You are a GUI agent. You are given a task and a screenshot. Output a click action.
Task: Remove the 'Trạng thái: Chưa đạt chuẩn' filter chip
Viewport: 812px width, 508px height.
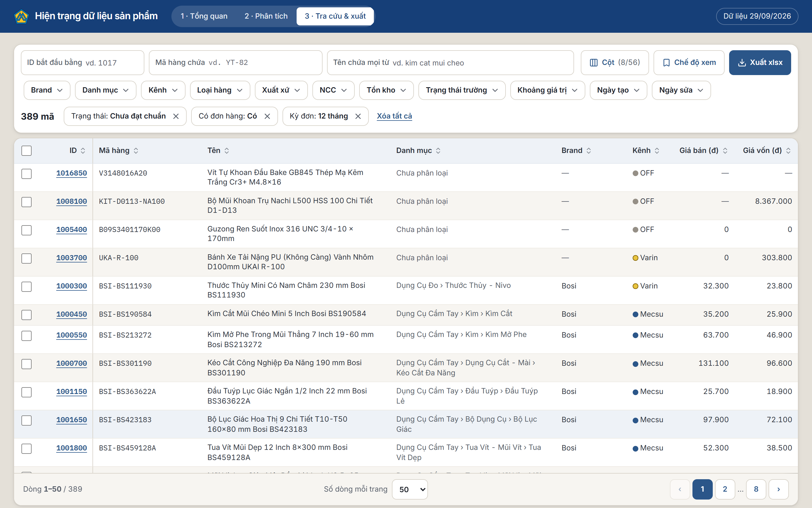point(176,116)
